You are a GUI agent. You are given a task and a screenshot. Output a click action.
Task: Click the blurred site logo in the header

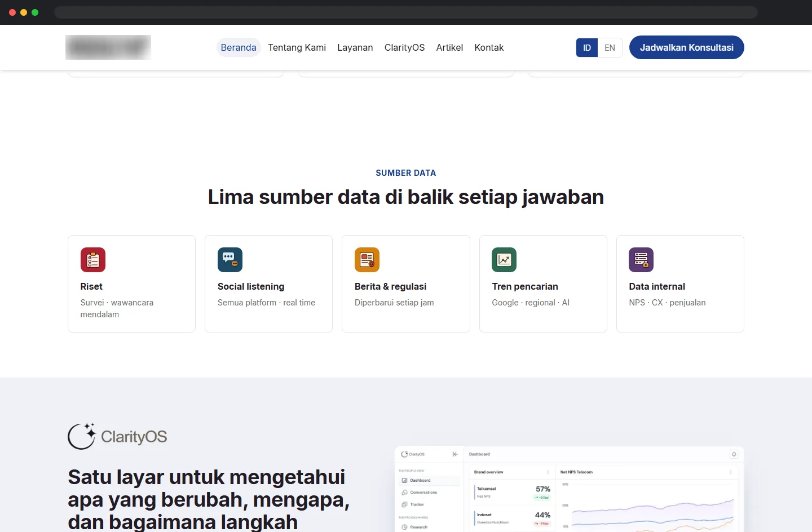coord(108,47)
